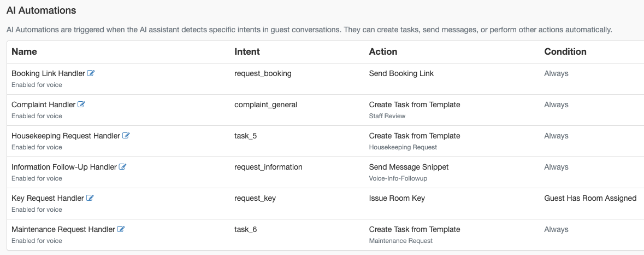The width and height of the screenshot is (644, 255).
Task: Open edit icon for Maintenance Request Handler
Action: [121, 229]
